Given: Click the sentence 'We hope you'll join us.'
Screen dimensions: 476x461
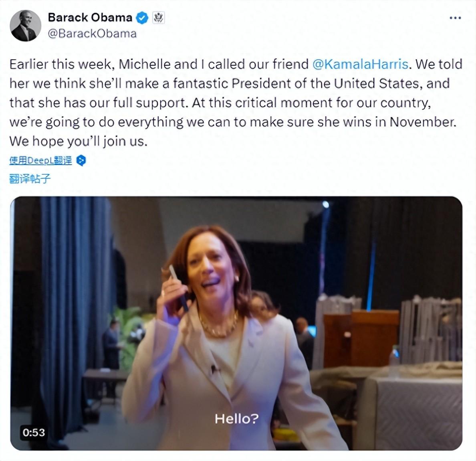Looking at the screenshot, I should tap(79, 141).
